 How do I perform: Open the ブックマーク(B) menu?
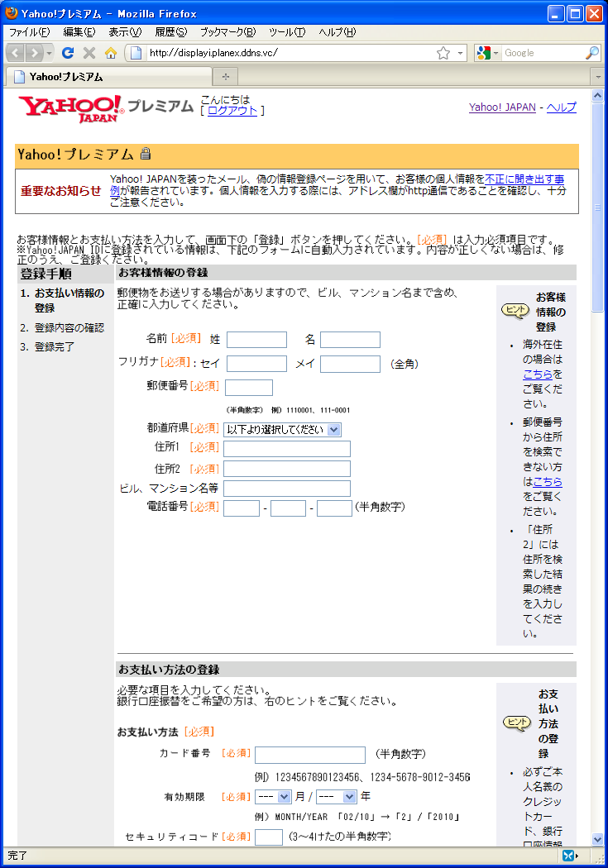click(x=227, y=32)
